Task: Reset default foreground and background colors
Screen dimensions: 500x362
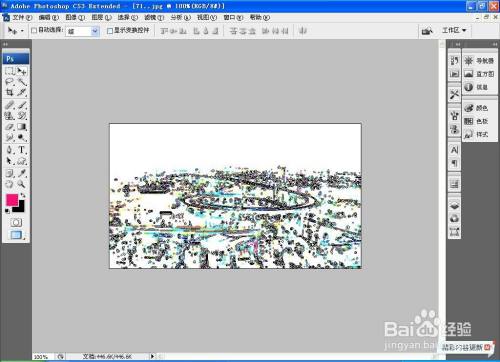Action: [x=7, y=211]
